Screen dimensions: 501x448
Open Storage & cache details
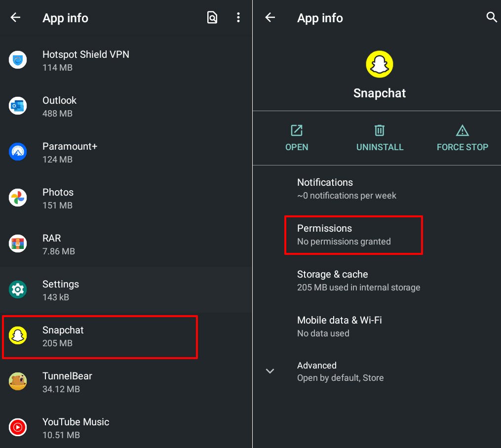[x=358, y=281]
